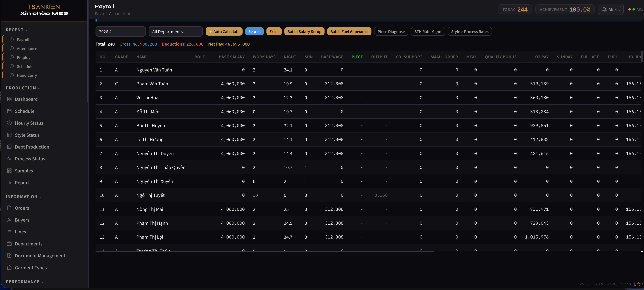644x290 pixels.
Task: Click the Samples grid icon
Action: (x=9, y=171)
